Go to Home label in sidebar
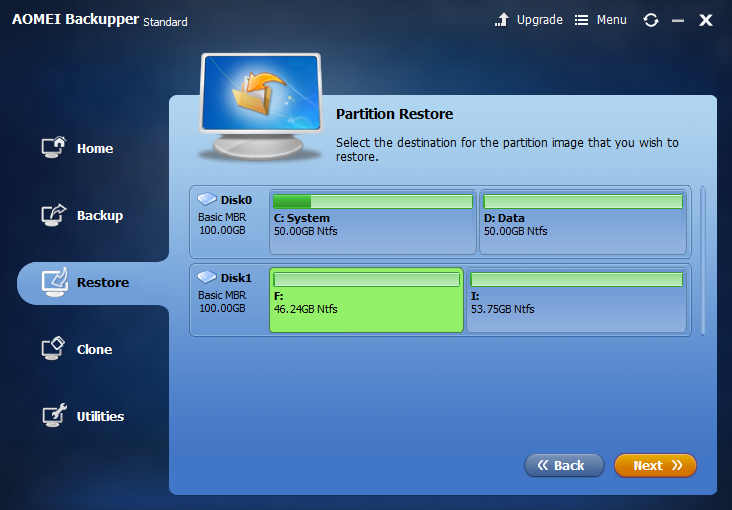The height and width of the screenshot is (510, 732). coord(95,149)
